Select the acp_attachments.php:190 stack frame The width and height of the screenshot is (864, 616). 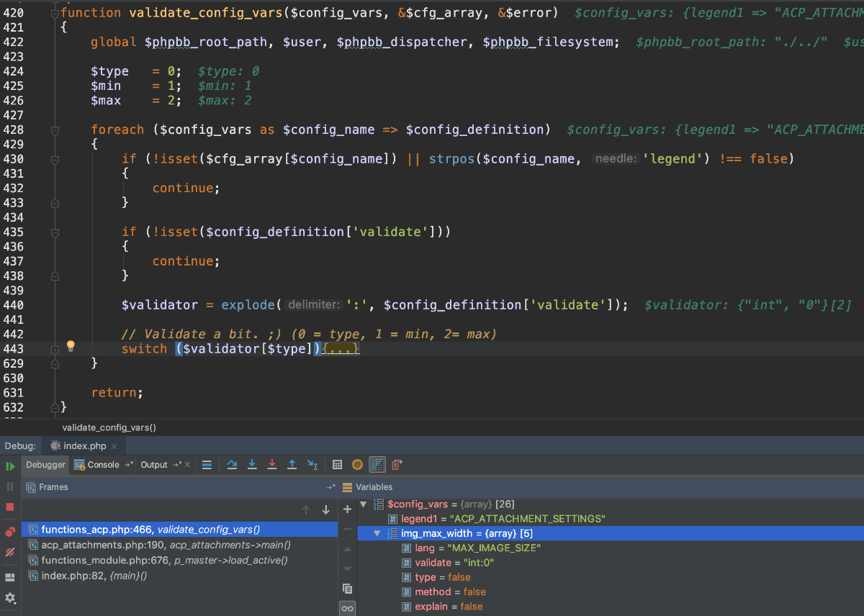pyautogui.click(x=102, y=545)
